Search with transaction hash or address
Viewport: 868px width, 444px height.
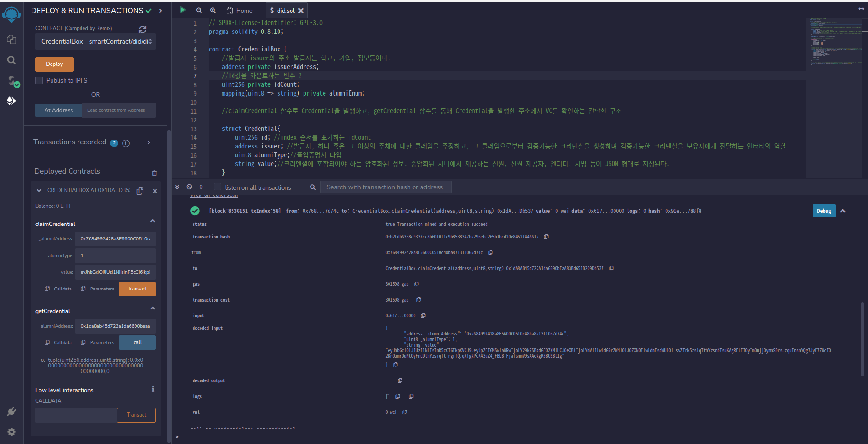pyautogui.click(x=386, y=187)
